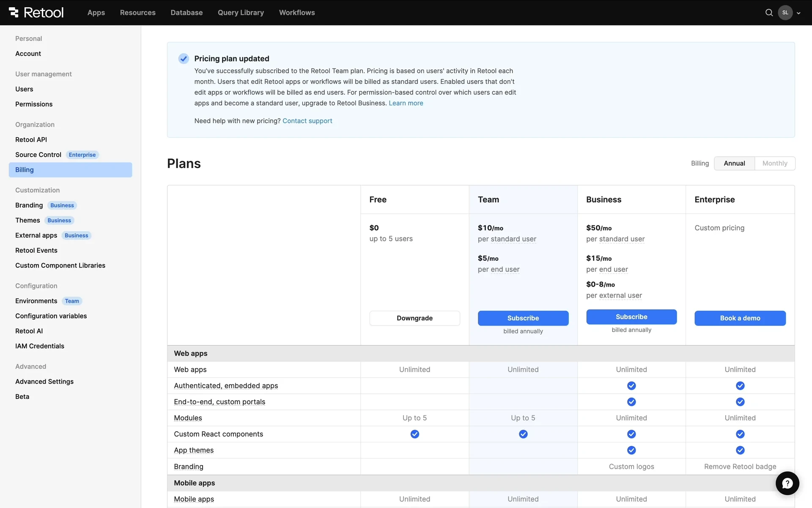This screenshot has height=508, width=812.
Task: Open Configuration variables
Action: tap(51, 316)
